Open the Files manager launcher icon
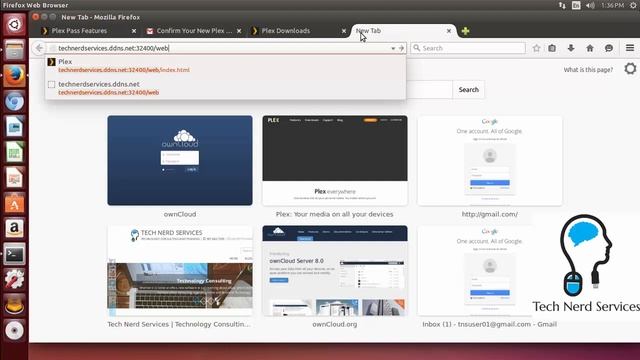Screen dimensions: 640x360 point(14,50)
